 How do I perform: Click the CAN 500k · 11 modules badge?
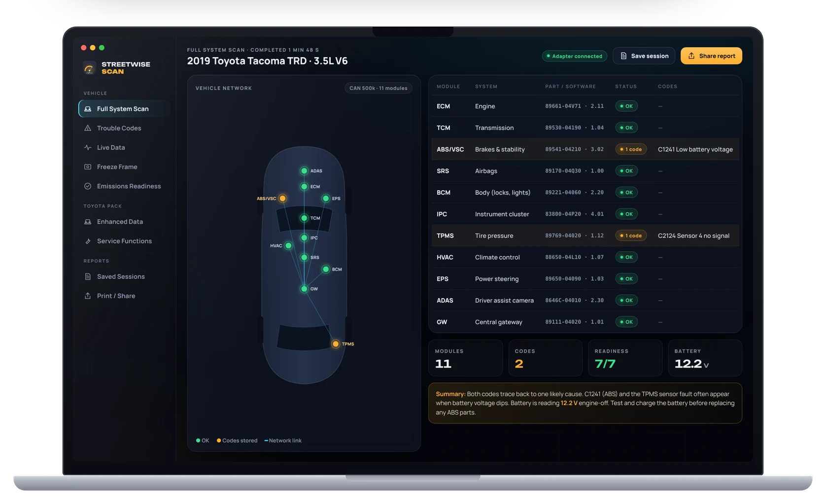379,88
